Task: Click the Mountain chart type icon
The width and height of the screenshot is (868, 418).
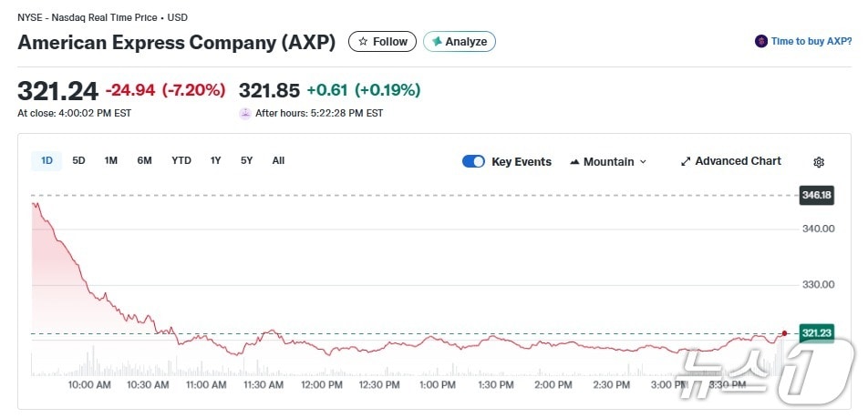Action: click(x=574, y=162)
